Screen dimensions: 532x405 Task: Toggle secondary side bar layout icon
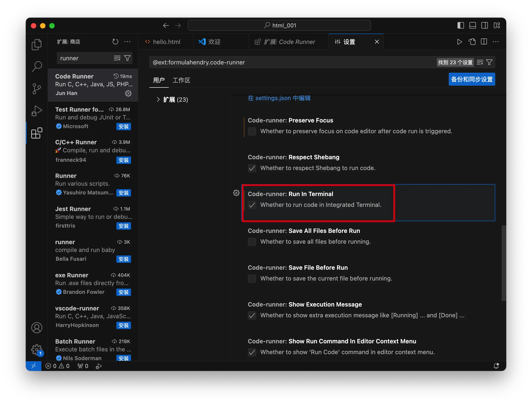tap(485, 25)
